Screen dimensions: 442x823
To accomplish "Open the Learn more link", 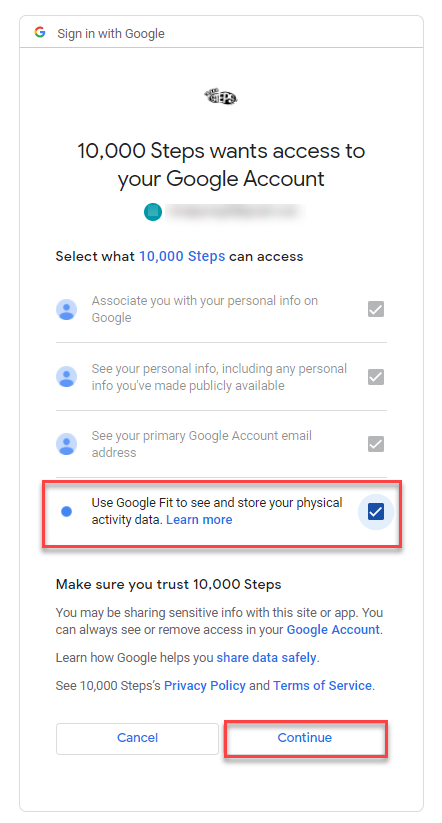I will point(199,520).
